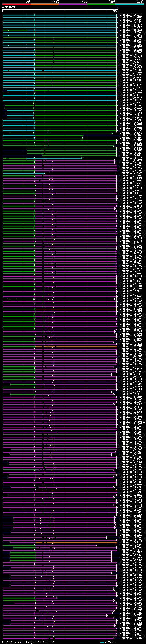Open hit UniRef100_A0MTD1

131,135
